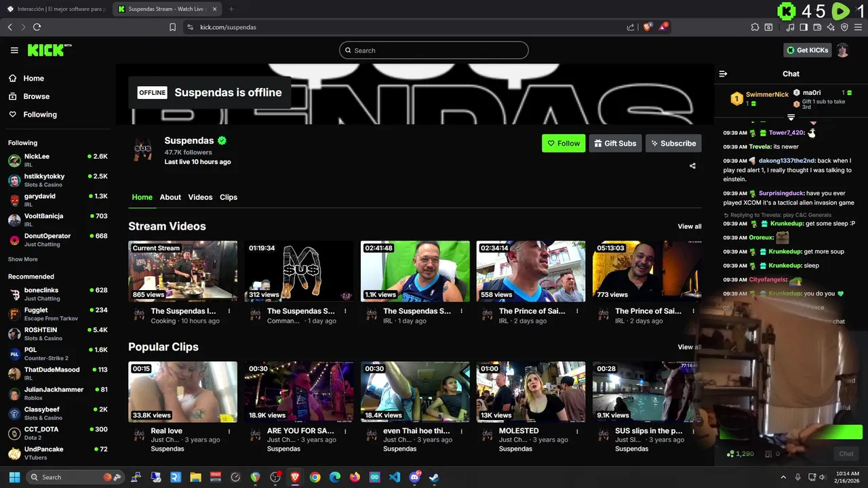Open the 01:19:34 stream video thumbnail

pyautogui.click(x=299, y=271)
